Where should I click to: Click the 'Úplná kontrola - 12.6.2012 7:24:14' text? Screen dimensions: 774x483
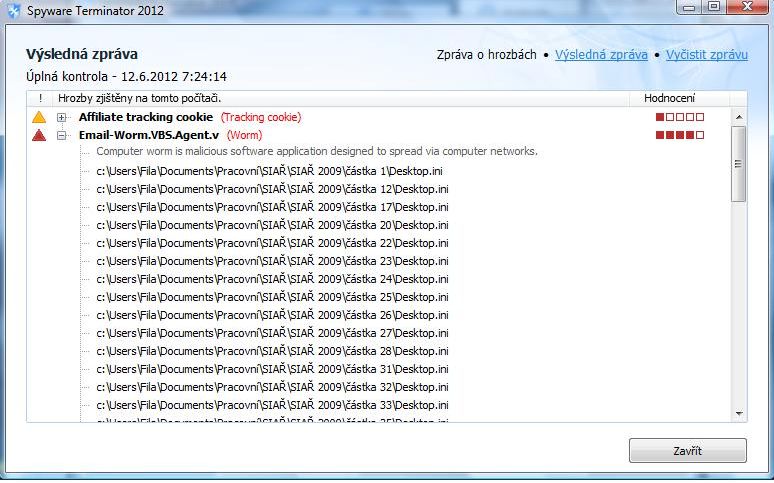[x=126, y=77]
